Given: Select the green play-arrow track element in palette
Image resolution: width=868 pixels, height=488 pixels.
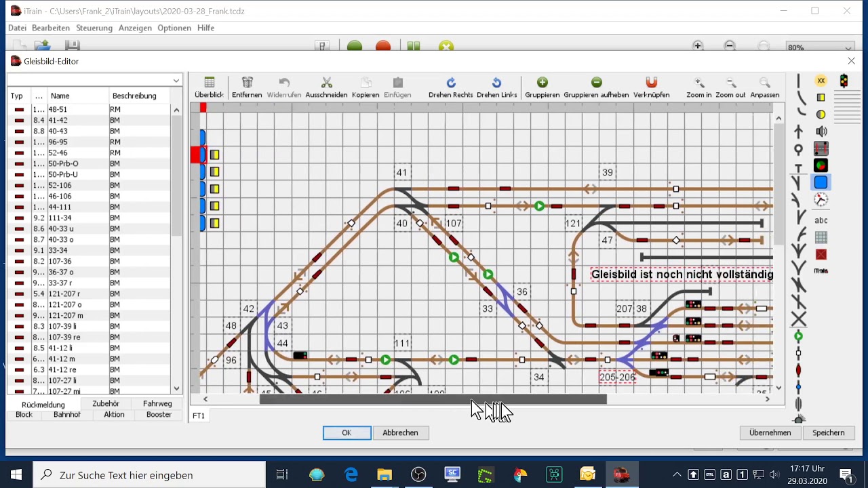Looking at the screenshot, I should pyautogui.click(x=799, y=336).
